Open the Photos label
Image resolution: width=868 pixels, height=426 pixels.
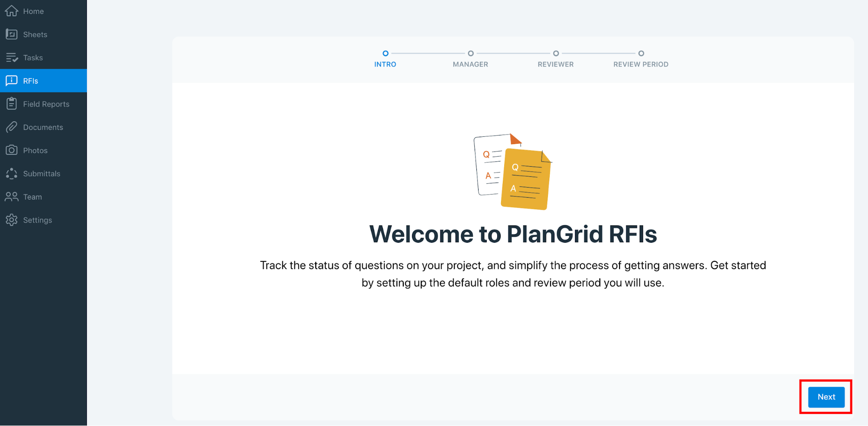35,150
